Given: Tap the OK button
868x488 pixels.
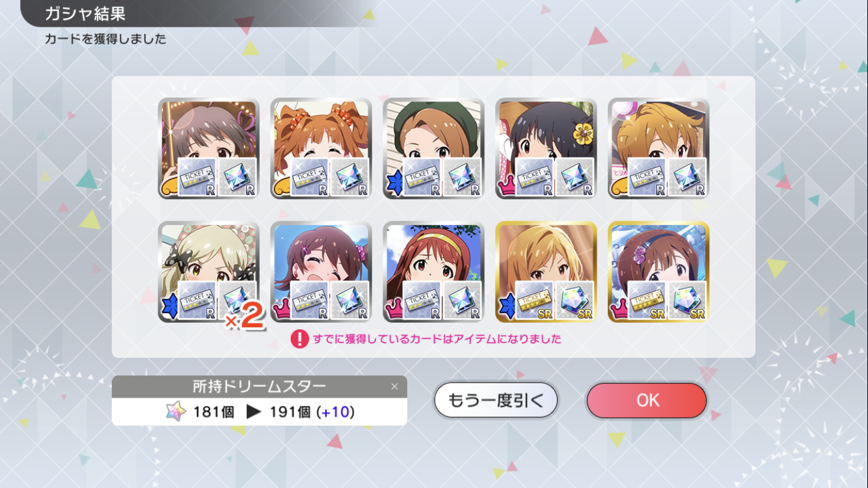Looking at the screenshot, I should (x=647, y=400).
